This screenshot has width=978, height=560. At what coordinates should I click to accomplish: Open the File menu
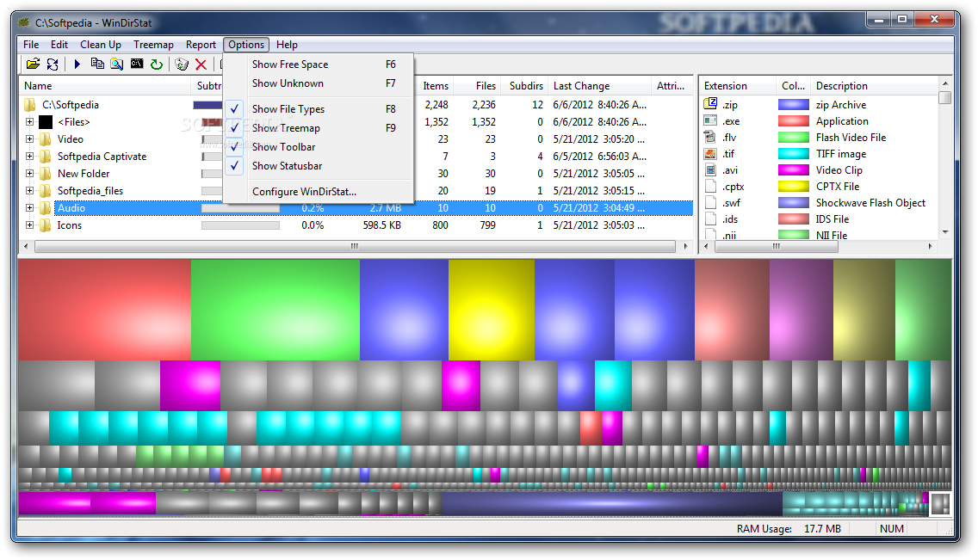click(x=31, y=44)
